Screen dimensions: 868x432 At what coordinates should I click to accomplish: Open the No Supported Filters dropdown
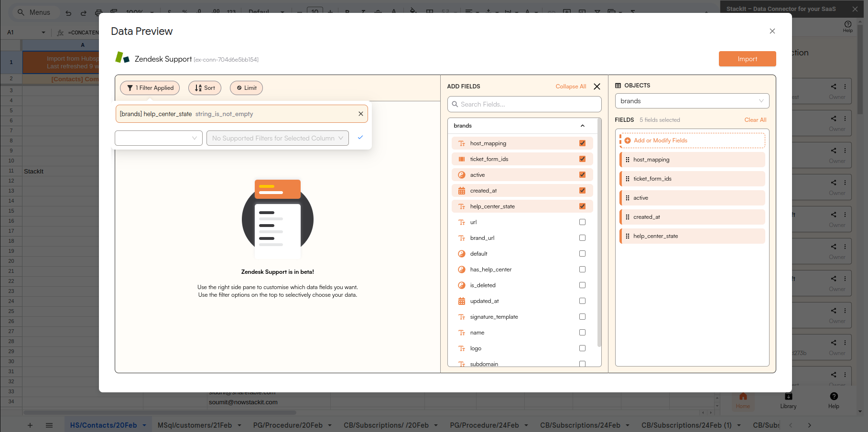tap(278, 138)
